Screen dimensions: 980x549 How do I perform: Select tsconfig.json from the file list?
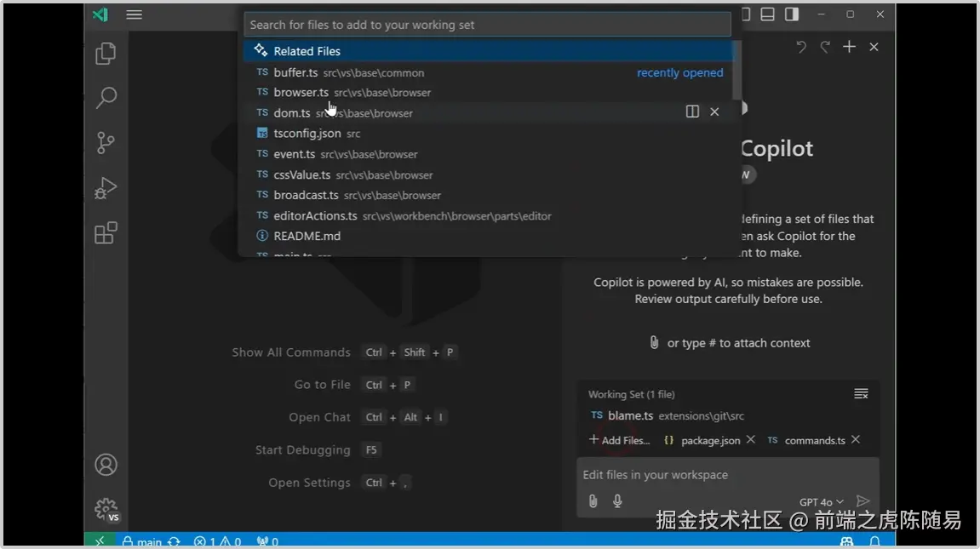[487, 134]
